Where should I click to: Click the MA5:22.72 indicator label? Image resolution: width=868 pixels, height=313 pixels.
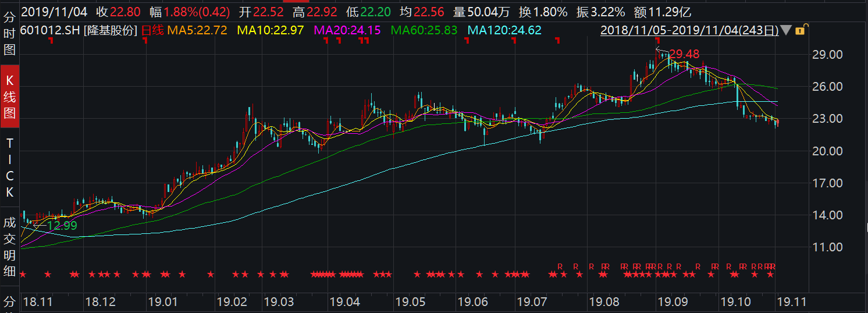(197, 30)
